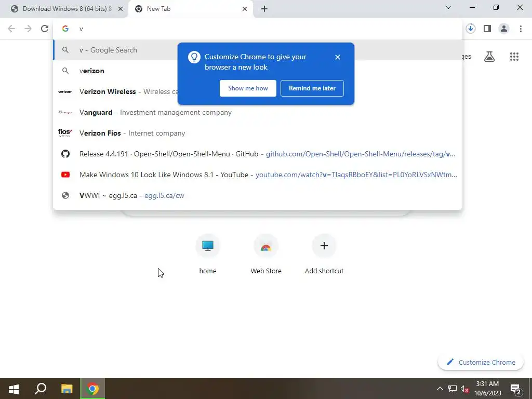Choose the Vanguard investment company suggestion
The height and width of the screenshot is (399, 532).
pos(258,112)
